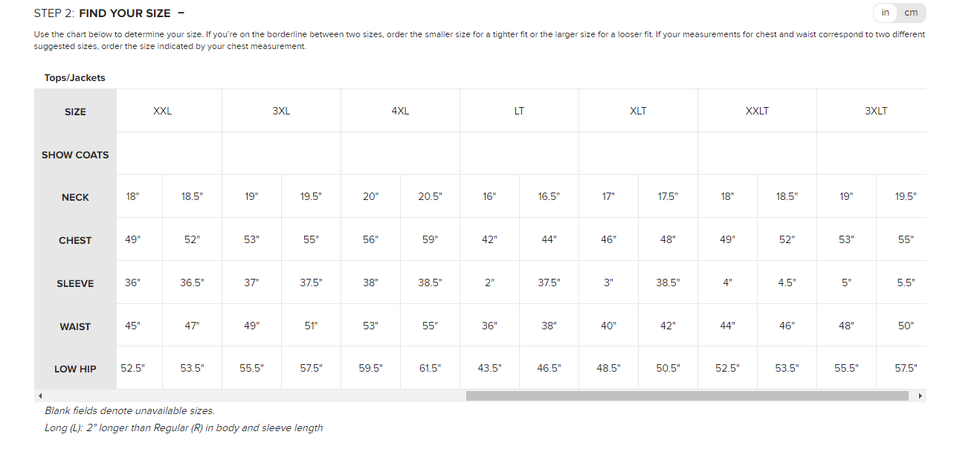Click the horizontal scrollbar thumb
This screenshot has width=980, height=452.
tap(687, 395)
